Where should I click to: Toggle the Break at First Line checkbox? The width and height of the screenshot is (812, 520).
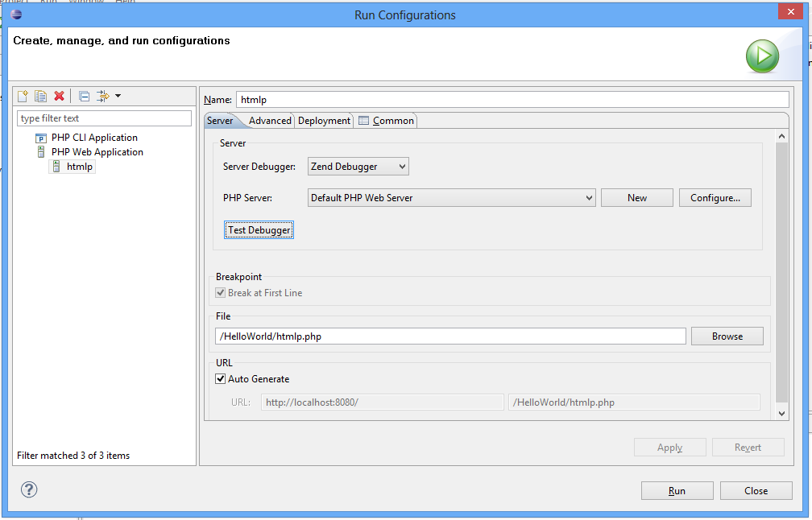click(x=221, y=293)
